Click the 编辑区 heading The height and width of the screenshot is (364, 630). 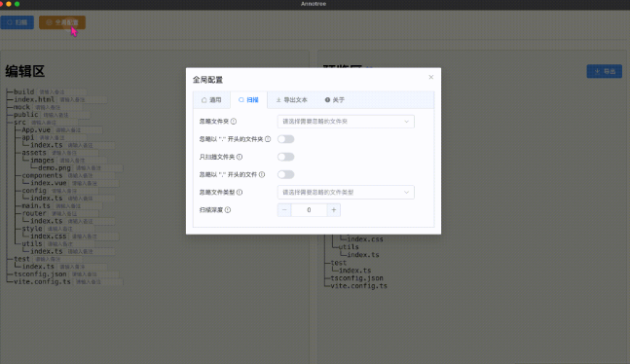25,71
